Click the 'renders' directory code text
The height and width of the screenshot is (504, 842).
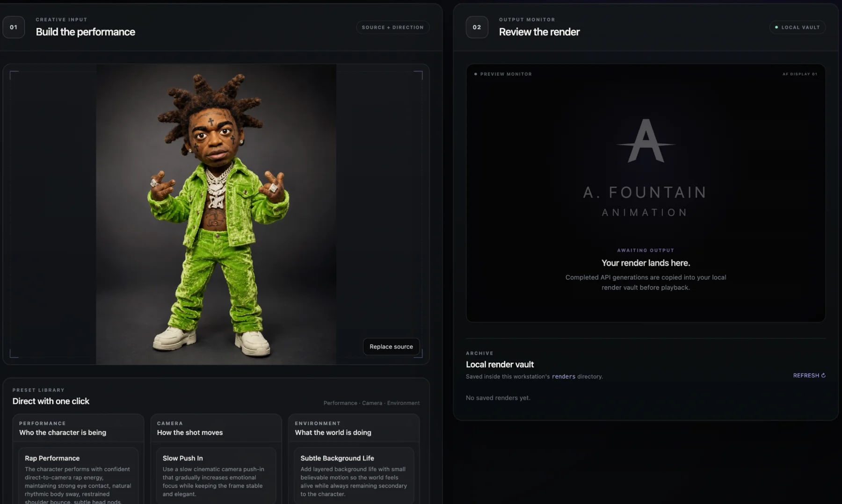tap(564, 376)
